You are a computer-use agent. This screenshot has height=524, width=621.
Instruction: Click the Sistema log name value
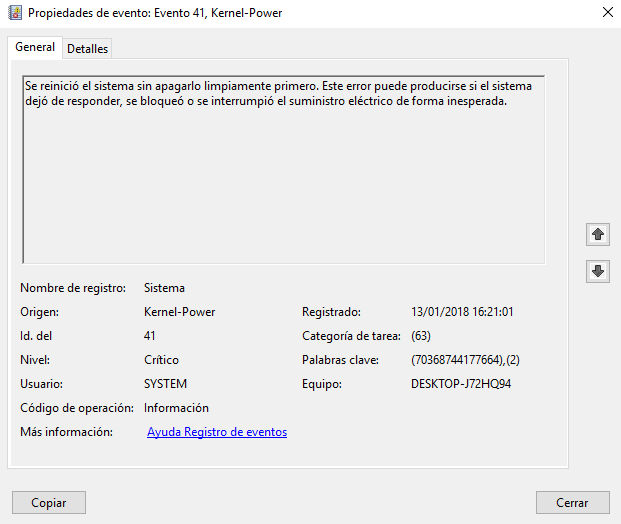point(164,288)
